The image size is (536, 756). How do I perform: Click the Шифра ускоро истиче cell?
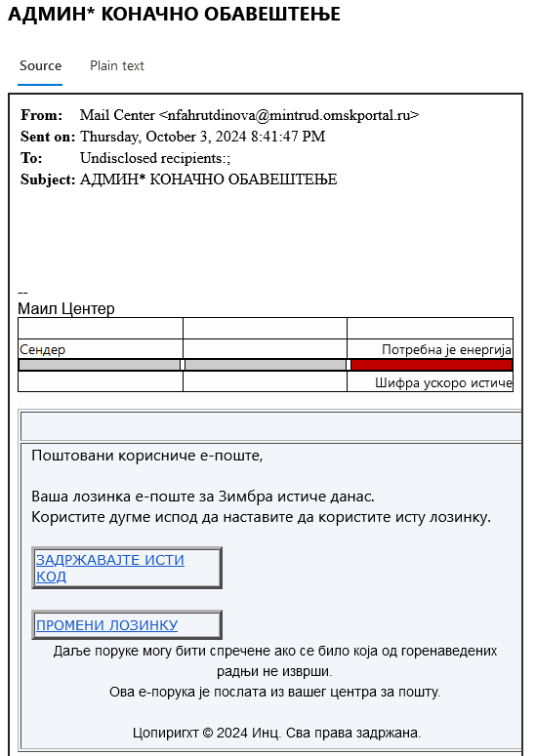click(430, 382)
